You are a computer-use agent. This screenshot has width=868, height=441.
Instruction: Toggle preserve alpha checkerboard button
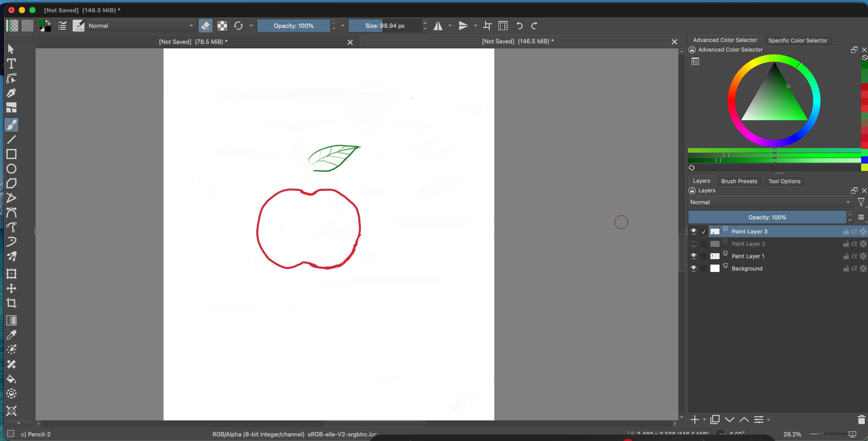coord(222,26)
